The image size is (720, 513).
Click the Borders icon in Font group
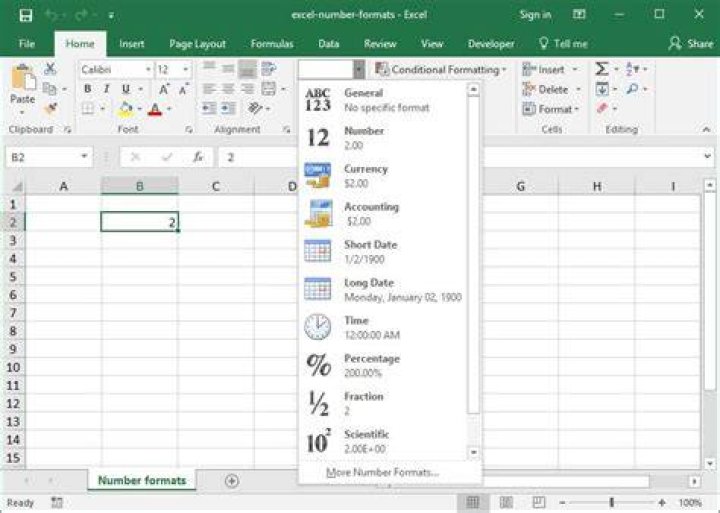pos(88,109)
